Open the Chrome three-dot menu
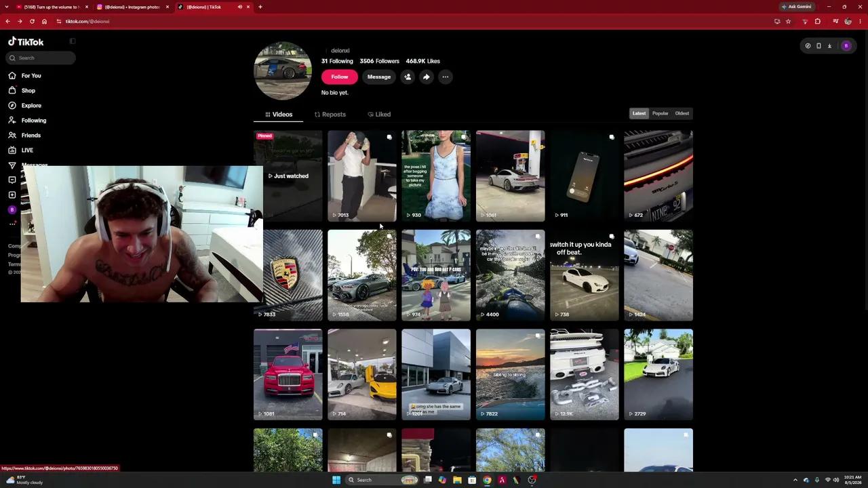The image size is (868, 488). [x=860, y=21]
